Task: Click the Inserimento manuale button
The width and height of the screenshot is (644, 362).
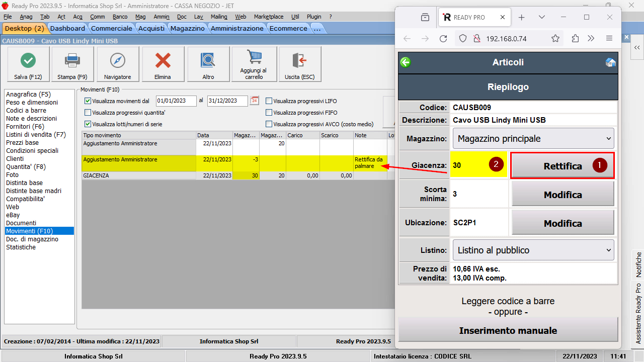Action: click(508, 330)
